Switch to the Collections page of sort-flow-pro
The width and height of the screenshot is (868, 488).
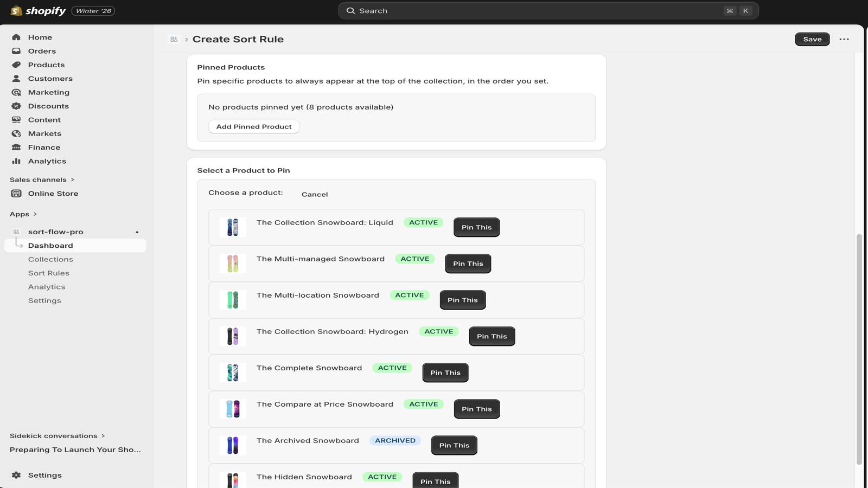tap(50, 259)
